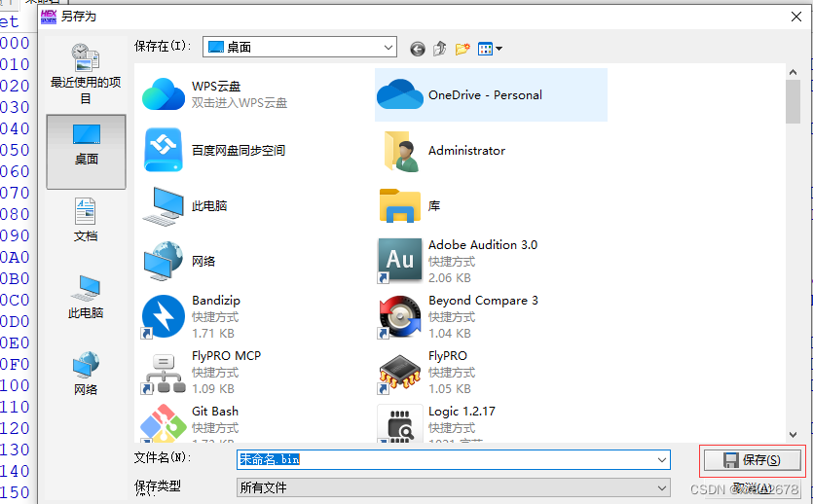Click the file list scrollbar down arrow
The height and width of the screenshot is (504, 813).
793,435
